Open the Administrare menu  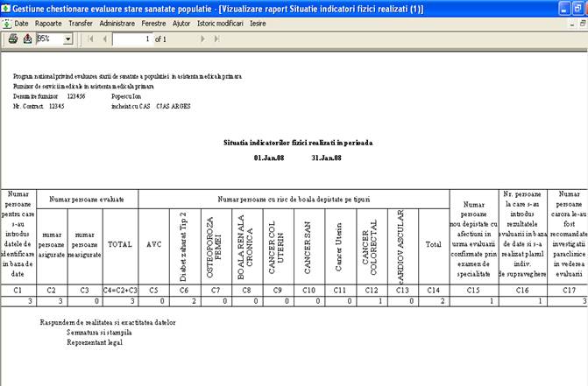coord(117,23)
